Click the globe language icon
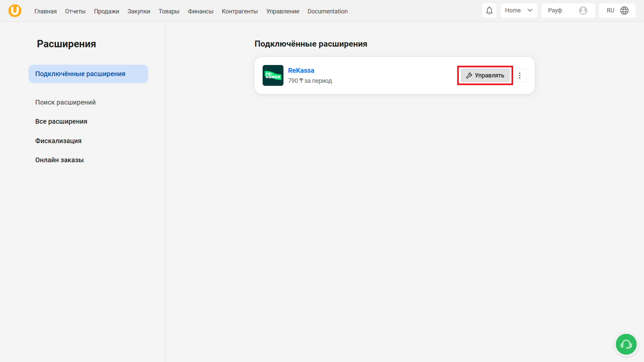Screen dimensions: 644x362 click(x=624, y=11)
